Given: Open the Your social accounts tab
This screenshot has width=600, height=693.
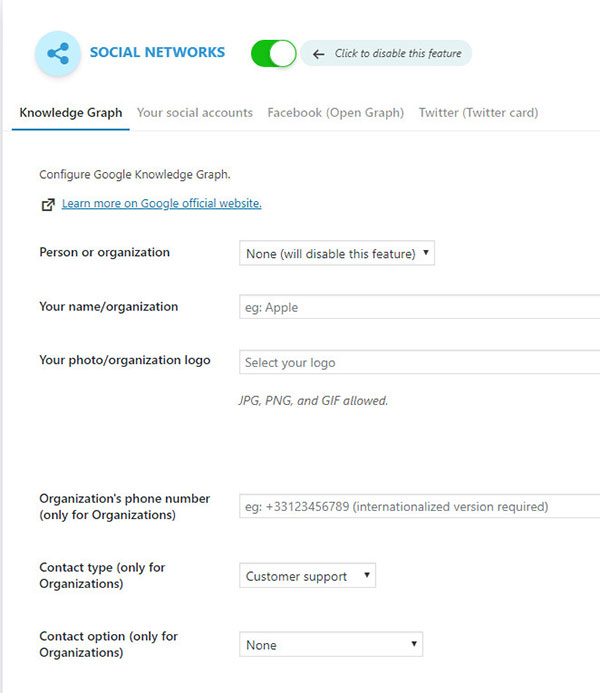Looking at the screenshot, I should pyautogui.click(x=195, y=113).
